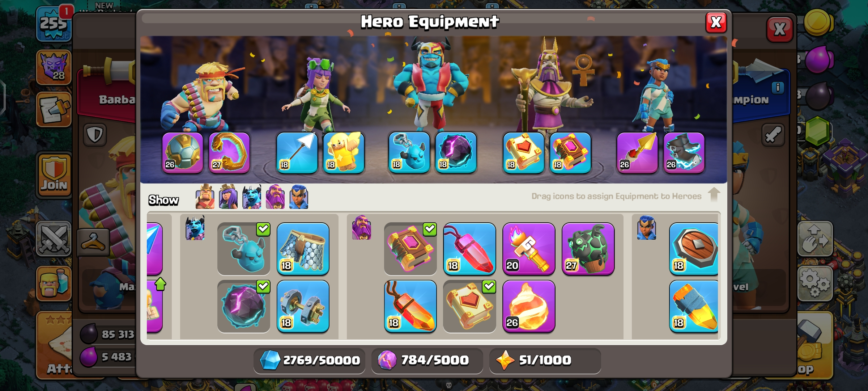Tap the green upgrade arrow on equipment
868x391 pixels.
coord(160,284)
